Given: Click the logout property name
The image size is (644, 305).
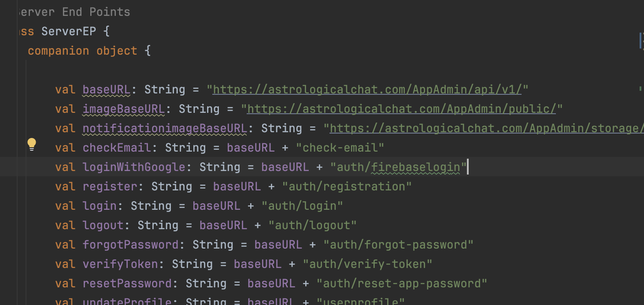Looking at the screenshot, I should coord(103,225).
